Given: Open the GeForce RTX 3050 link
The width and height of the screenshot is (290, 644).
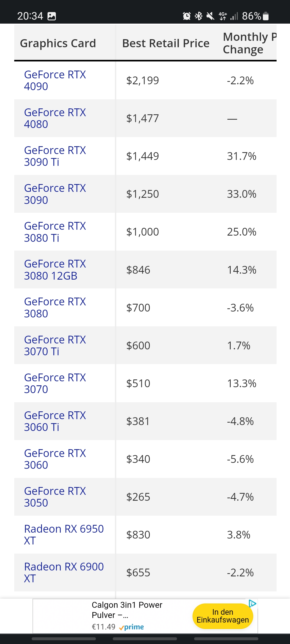Looking at the screenshot, I should (x=55, y=497).
